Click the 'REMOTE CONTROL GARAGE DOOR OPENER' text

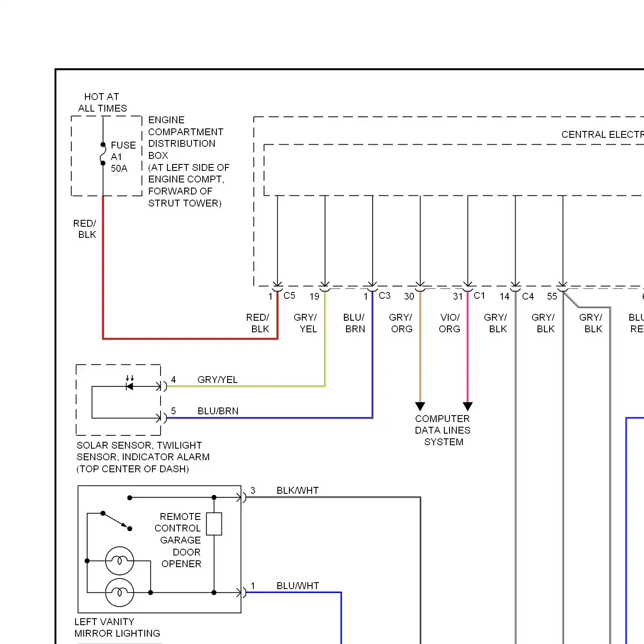pos(178,540)
